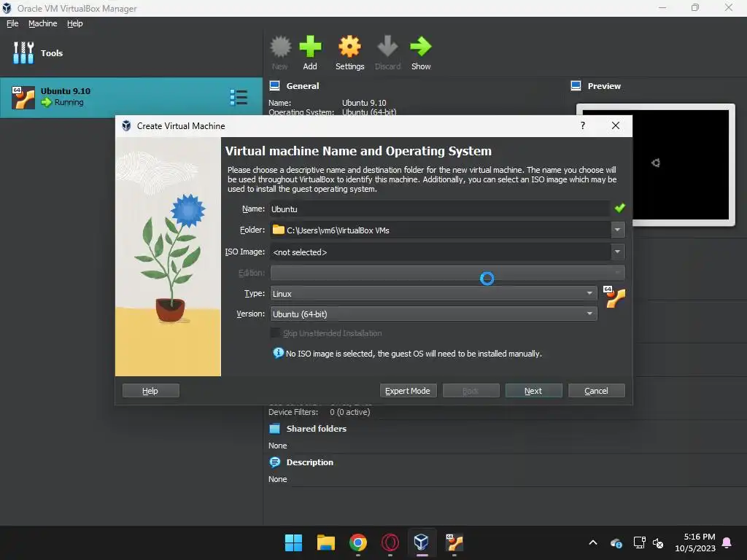This screenshot has height=560, width=747.
Task: Click the folder icon in Folder field
Action: [278, 230]
